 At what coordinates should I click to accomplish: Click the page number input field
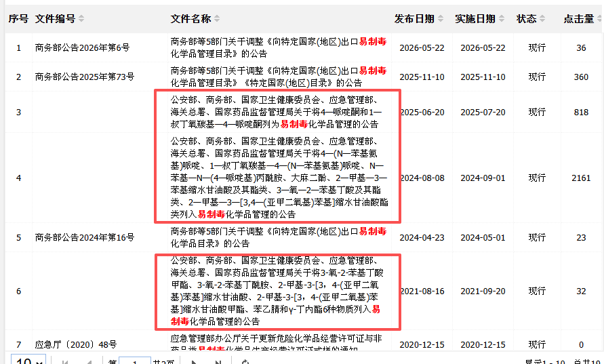pyautogui.click(x=135, y=361)
